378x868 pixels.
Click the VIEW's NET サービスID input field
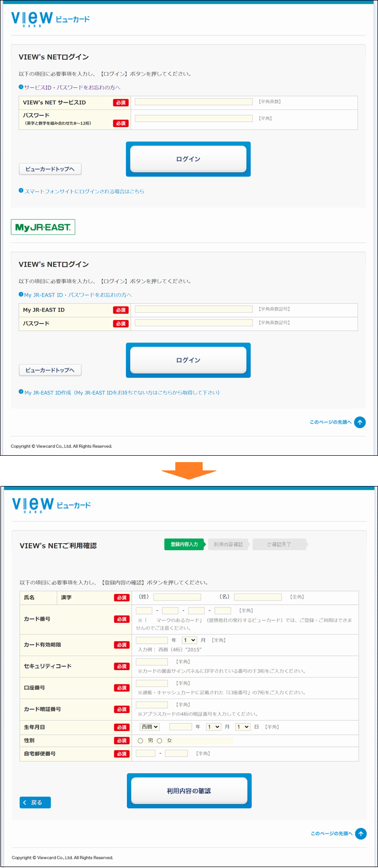click(194, 102)
